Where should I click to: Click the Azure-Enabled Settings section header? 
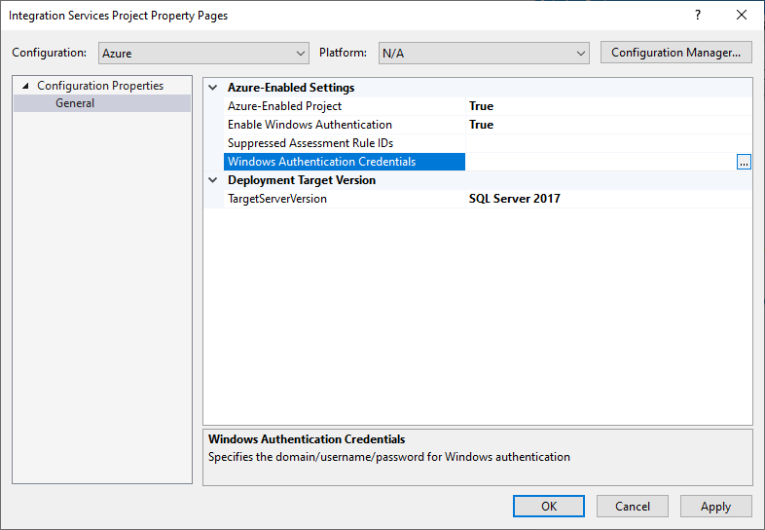(x=291, y=88)
